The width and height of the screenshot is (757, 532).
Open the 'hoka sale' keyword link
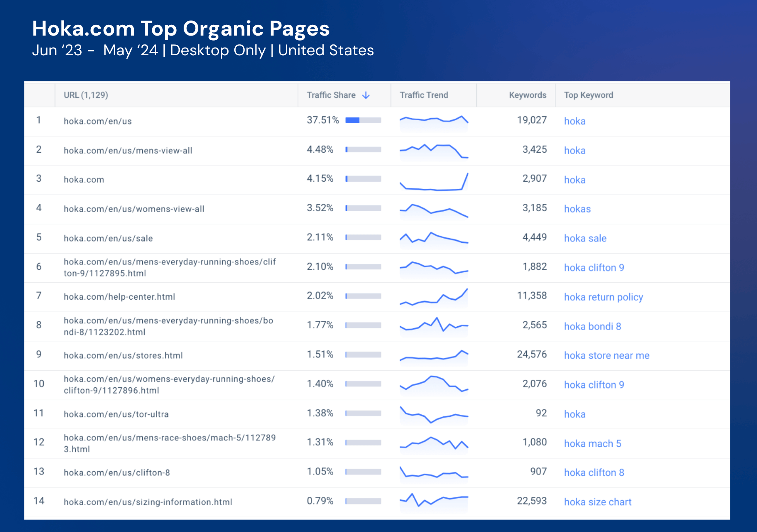point(585,238)
